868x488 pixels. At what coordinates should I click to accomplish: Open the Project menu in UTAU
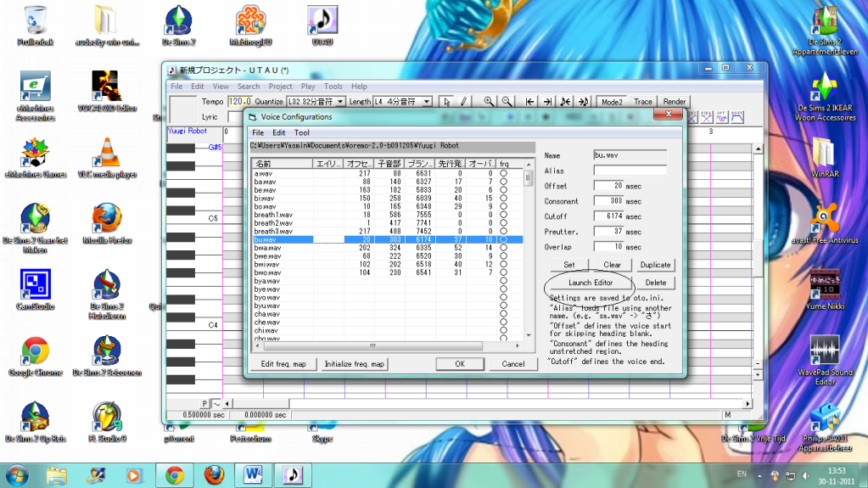pyautogui.click(x=280, y=87)
